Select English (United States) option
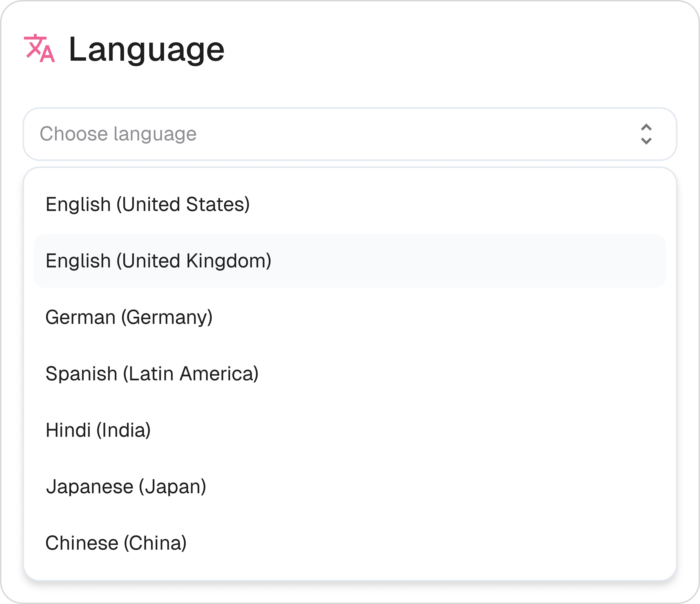The image size is (700, 604). tap(350, 204)
